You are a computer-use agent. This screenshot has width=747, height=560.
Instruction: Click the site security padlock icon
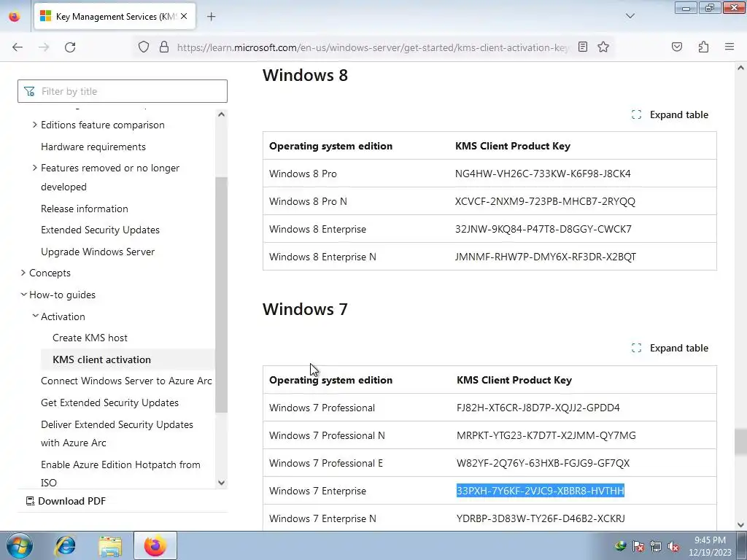coord(164,47)
